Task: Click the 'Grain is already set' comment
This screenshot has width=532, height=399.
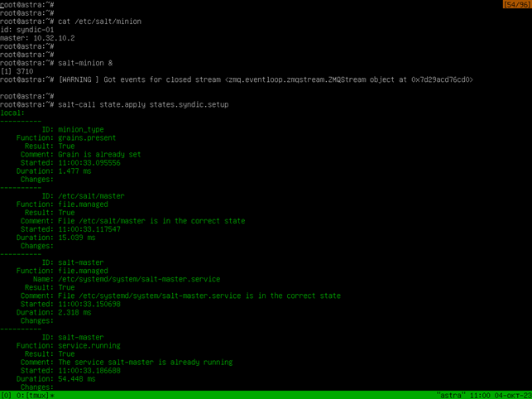Action: 99,155
